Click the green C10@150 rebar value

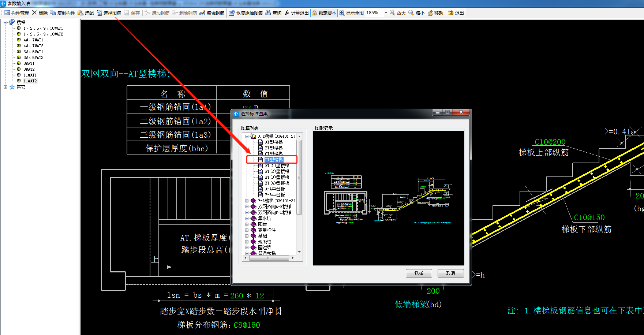click(589, 217)
